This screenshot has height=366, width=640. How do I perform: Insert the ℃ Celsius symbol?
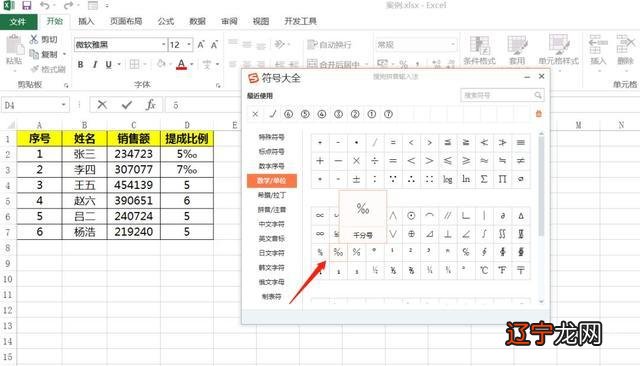point(484,270)
